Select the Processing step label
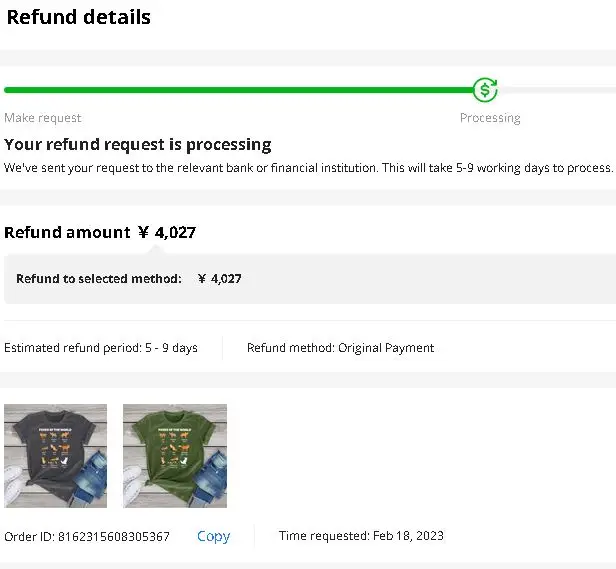This screenshot has height=569, width=616. [x=490, y=118]
